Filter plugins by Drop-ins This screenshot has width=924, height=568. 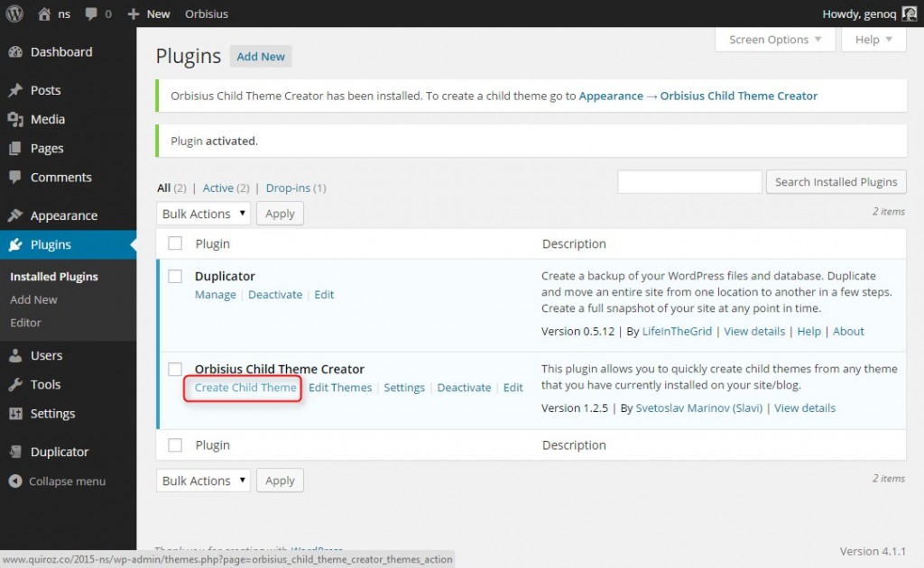pyautogui.click(x=288, y=188)
